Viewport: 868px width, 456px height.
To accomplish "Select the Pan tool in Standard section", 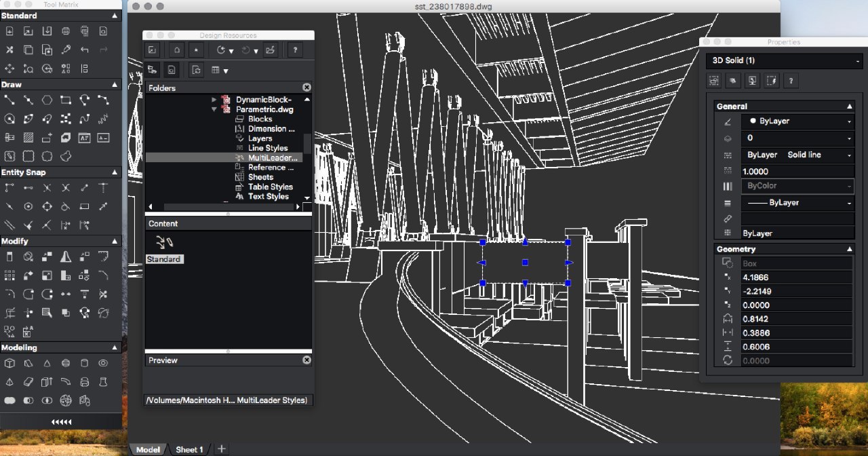I will click(x=9, y=69).
